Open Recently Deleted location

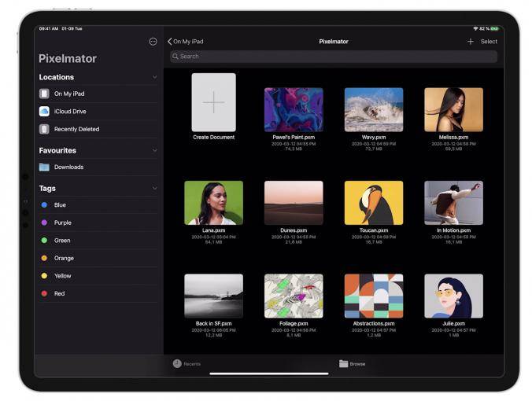98,129
